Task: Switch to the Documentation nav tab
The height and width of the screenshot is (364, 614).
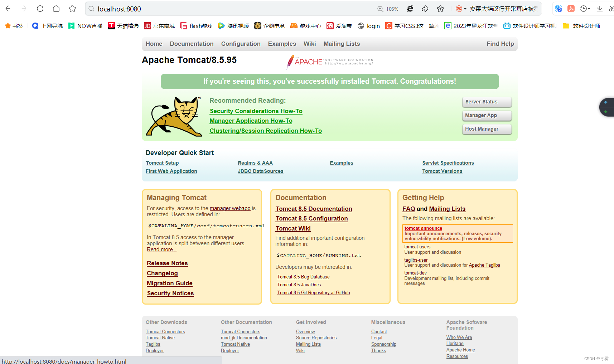Action: 192,44
